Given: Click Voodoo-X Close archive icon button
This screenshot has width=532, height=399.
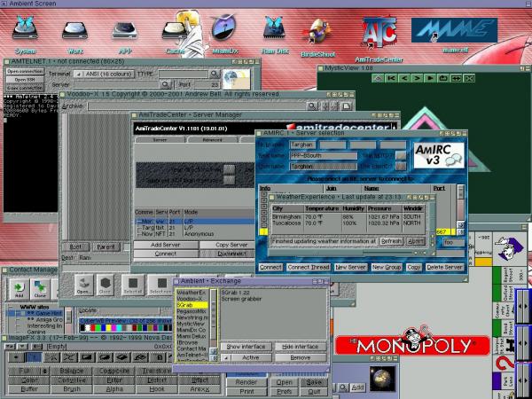Looking at the screenshot, I should click(x=106, y=285).
